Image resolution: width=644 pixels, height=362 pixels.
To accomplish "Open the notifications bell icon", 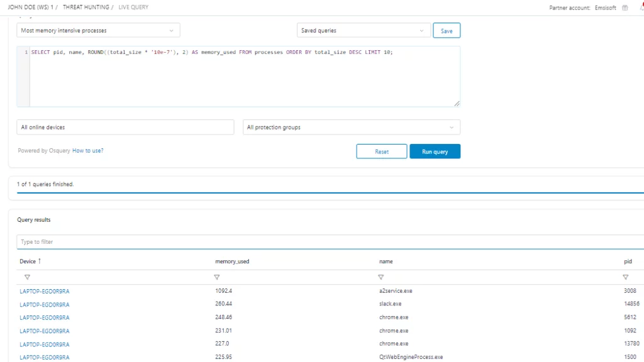I will tap(640, 8).
